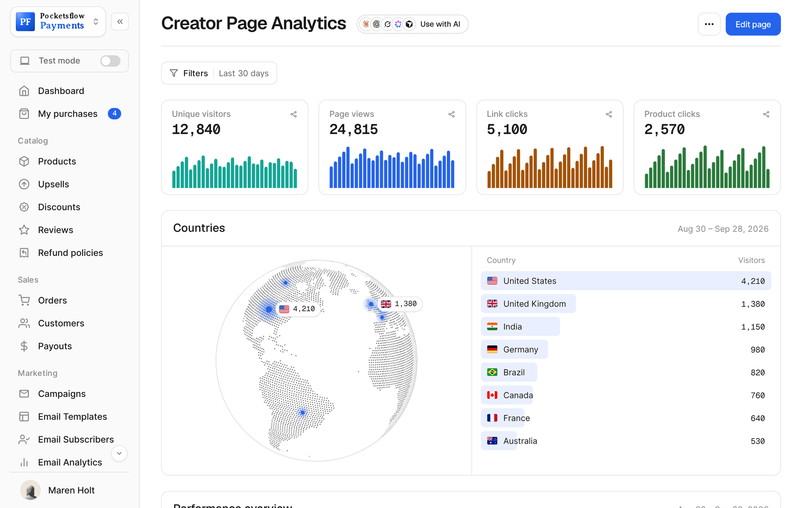Click the My purchases bag icon
This screenshot has width=812, height=508.
pyautogui.click(x=24, y=114)
